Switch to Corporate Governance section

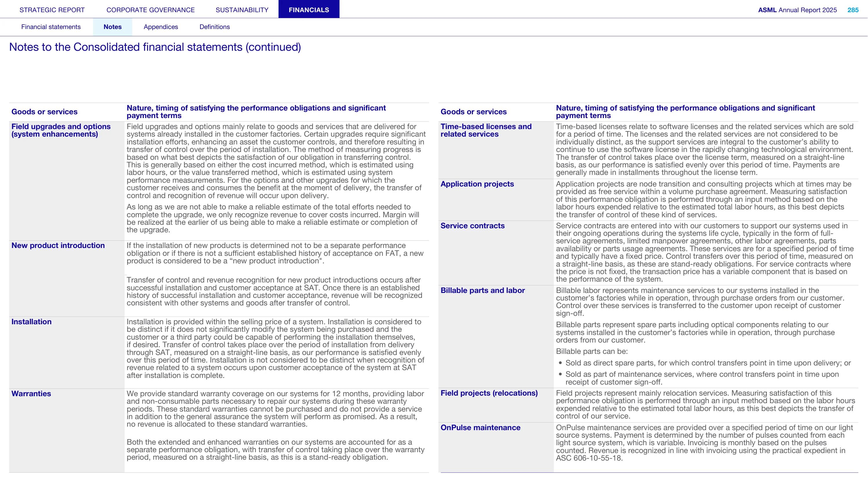click(151, 10)
